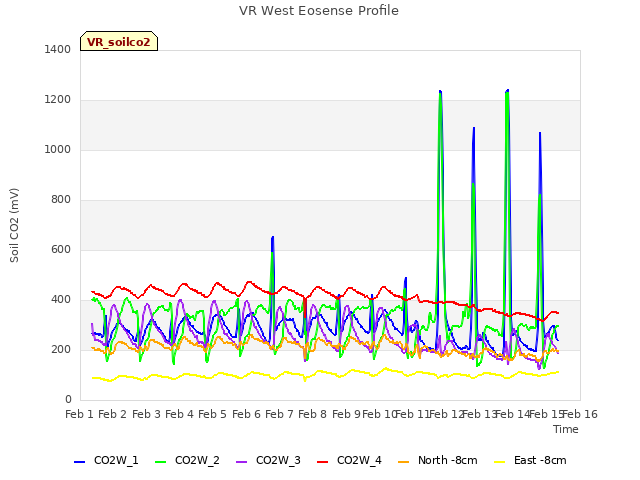Toggle the North -8cm legend entry

438,461
